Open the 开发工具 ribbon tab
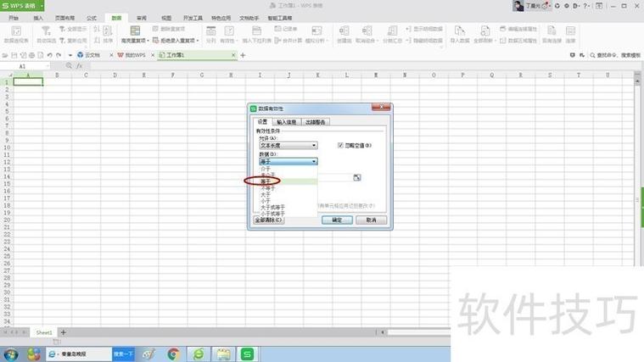 [x=193, y=18]
